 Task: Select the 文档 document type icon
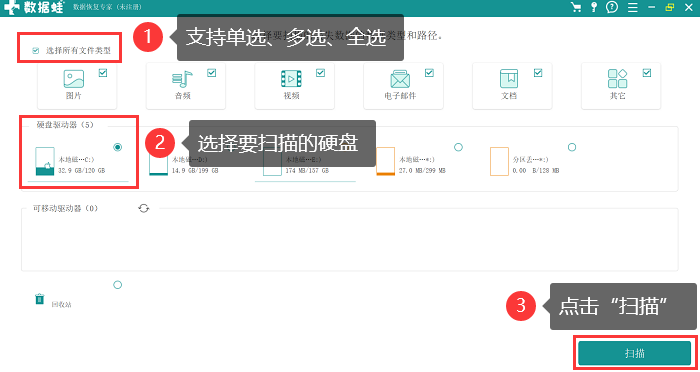(x=509, y=79)
